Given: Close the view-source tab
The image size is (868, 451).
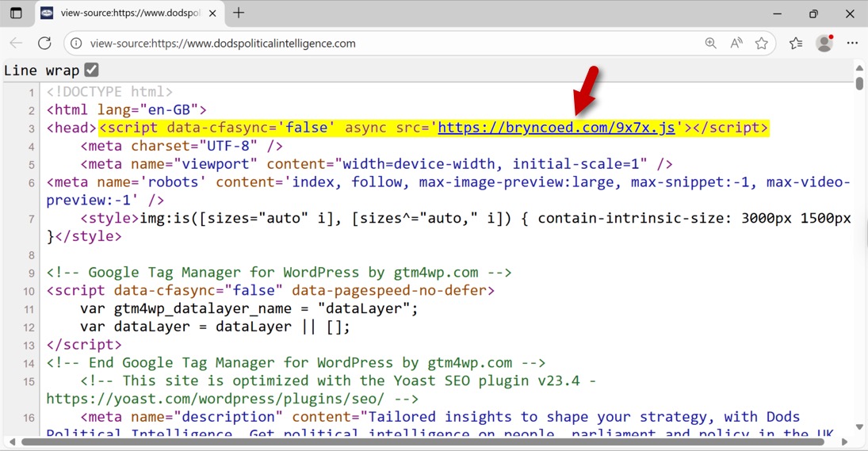Looking at the screenshot, I should coord(212,13).
